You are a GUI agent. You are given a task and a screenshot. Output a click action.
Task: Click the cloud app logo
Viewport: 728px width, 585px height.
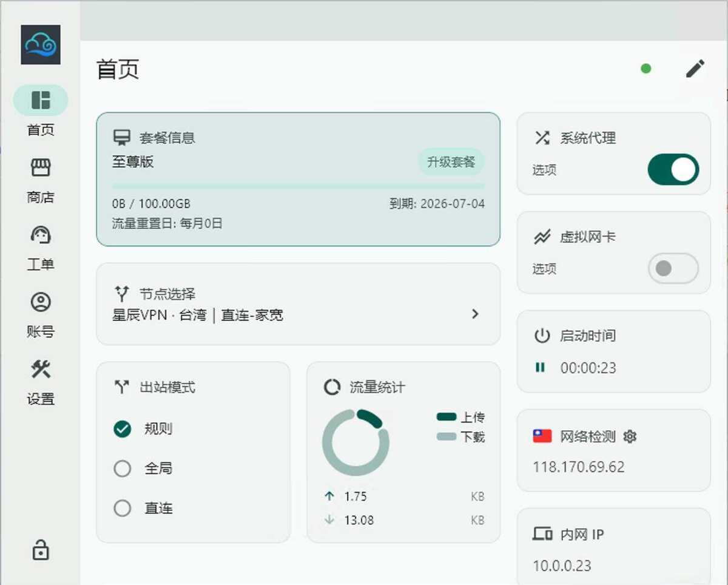tap(41, 45)
